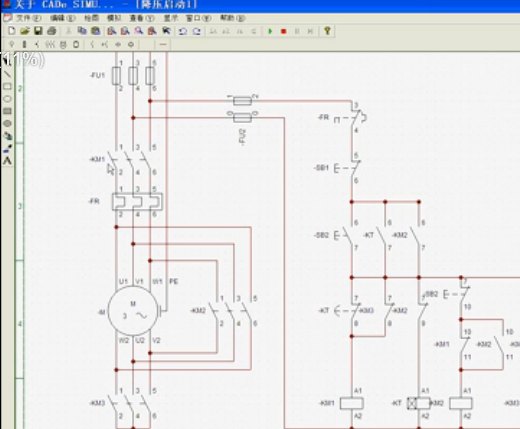Click the copy icon in the toolbar
The width and height of the screenshot is (520, 429).
[82, 31]
